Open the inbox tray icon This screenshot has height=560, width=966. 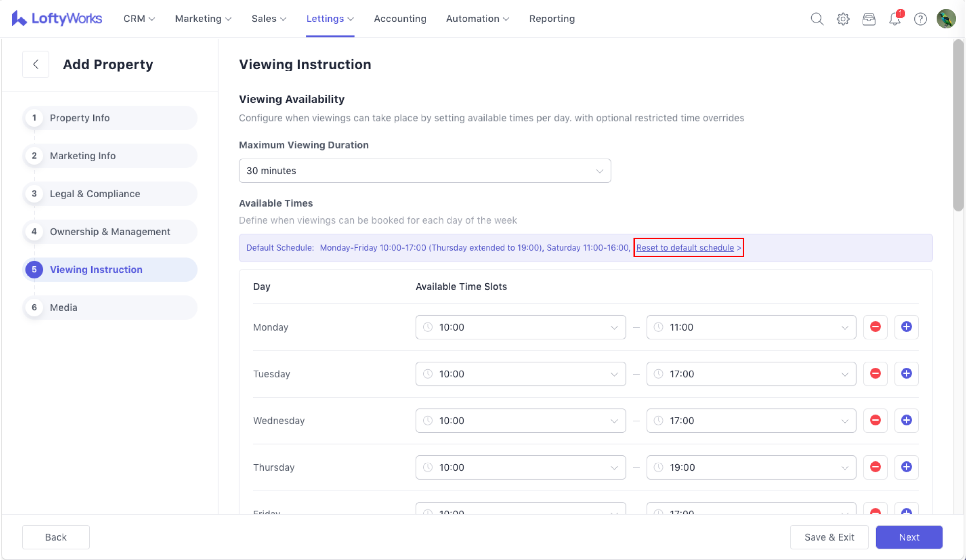pyautogui.click(x=869, y=19)
